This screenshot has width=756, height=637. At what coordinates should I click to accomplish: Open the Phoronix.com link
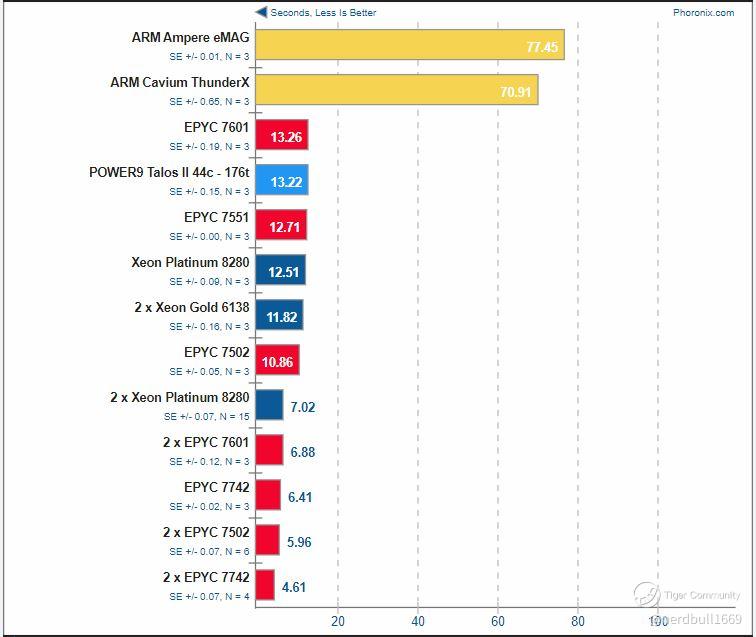(x=703, y=13)
